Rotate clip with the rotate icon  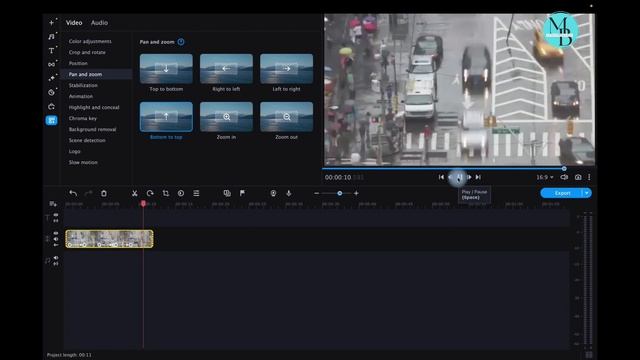[150, 193]
